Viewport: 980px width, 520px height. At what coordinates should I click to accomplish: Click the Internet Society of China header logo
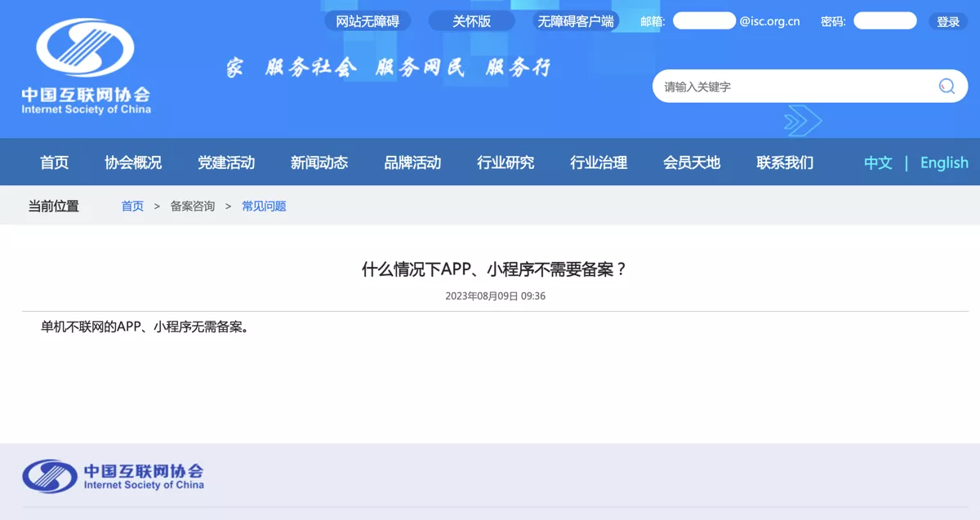(x=86, y=67)
